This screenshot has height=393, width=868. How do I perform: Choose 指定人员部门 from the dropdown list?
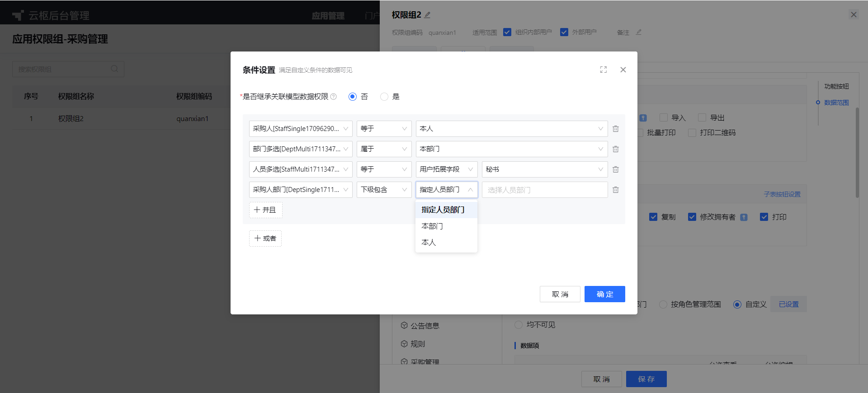tap(446, 210)
